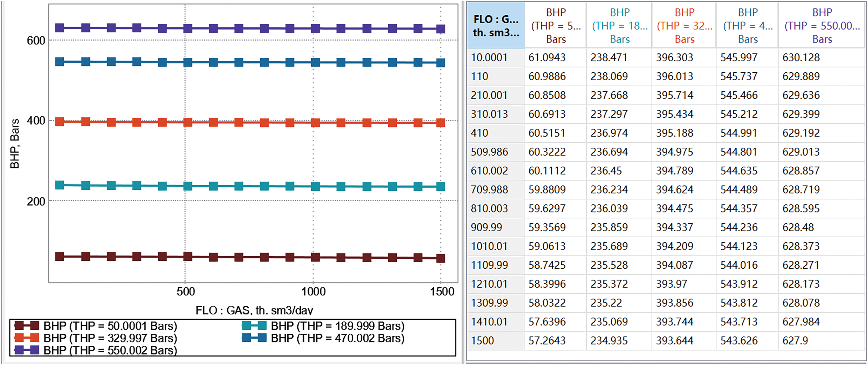
Task: Click the BHP THP=550.00 column header
Action: (x=822, y=26)
